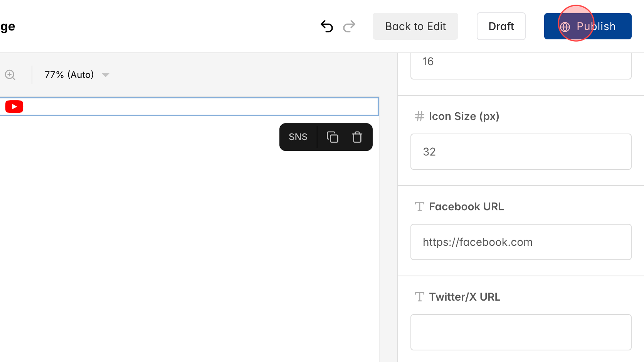
Task: Switch to Draft mode
Action: (x=501, y=26)
